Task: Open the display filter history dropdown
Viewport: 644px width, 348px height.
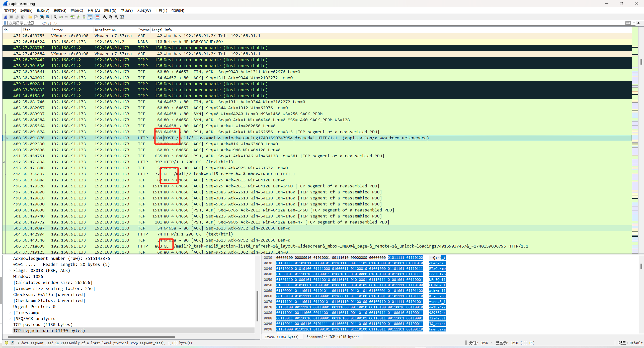Action: tap(634, 23)
